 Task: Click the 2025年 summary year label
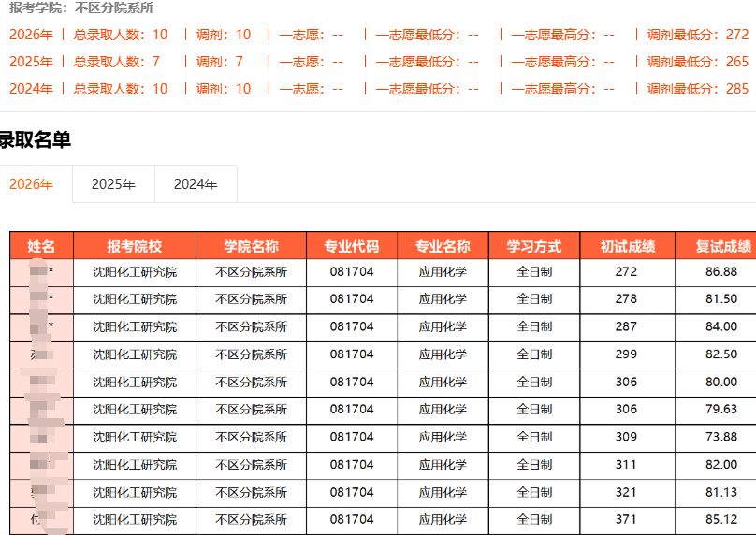31,62
